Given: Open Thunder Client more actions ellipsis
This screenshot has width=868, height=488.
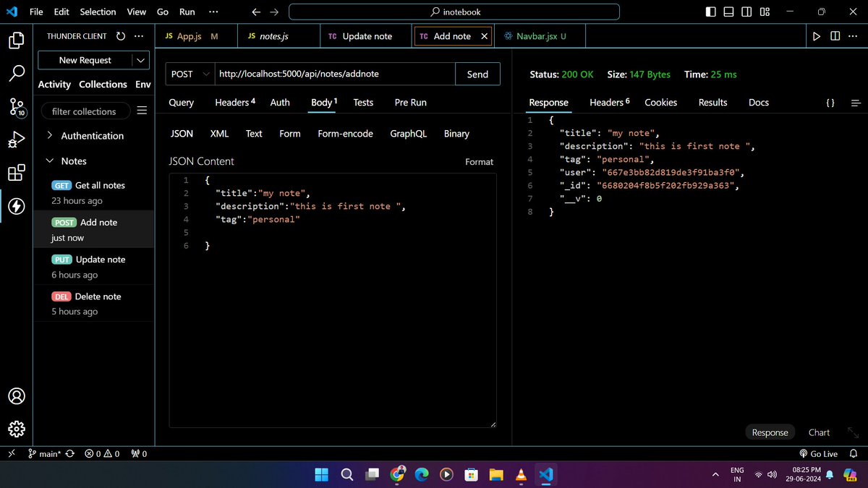Looking at the screenshot, I should click(139, 36).
